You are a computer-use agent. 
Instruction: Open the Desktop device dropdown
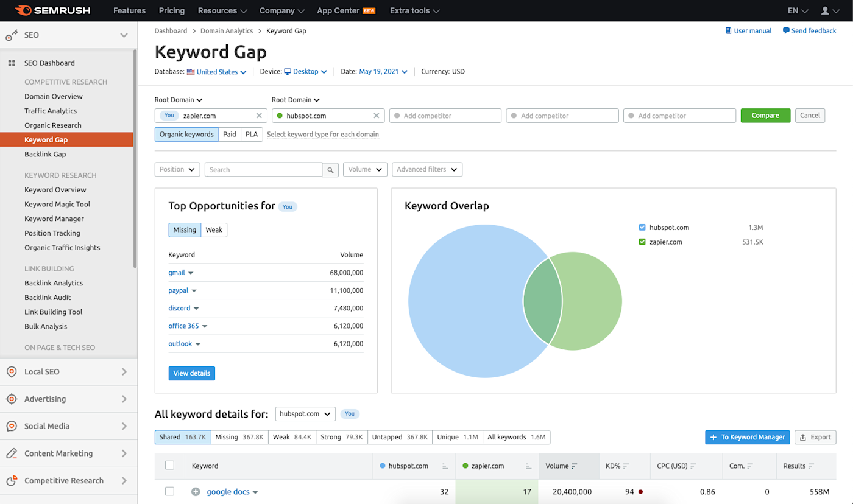pyautogui.click(x=306, y=72)
